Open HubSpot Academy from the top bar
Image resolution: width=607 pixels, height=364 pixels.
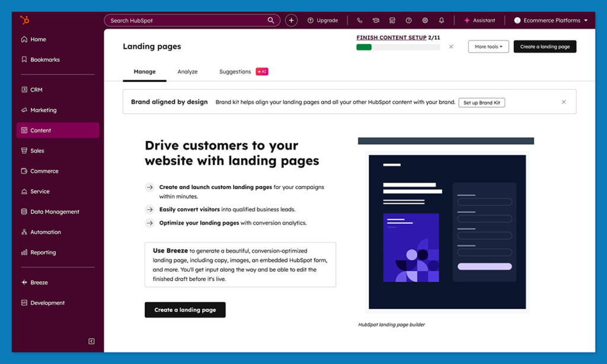375,20
